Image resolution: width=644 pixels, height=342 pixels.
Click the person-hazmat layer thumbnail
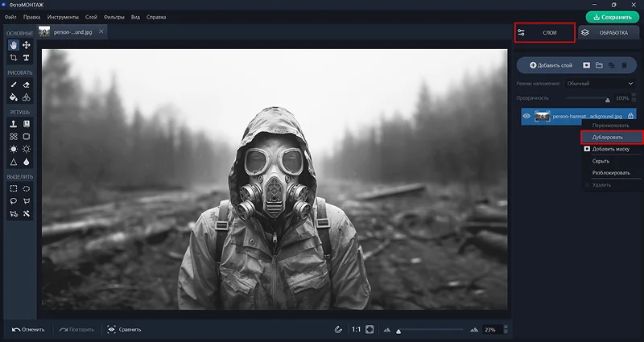[542, 116]
